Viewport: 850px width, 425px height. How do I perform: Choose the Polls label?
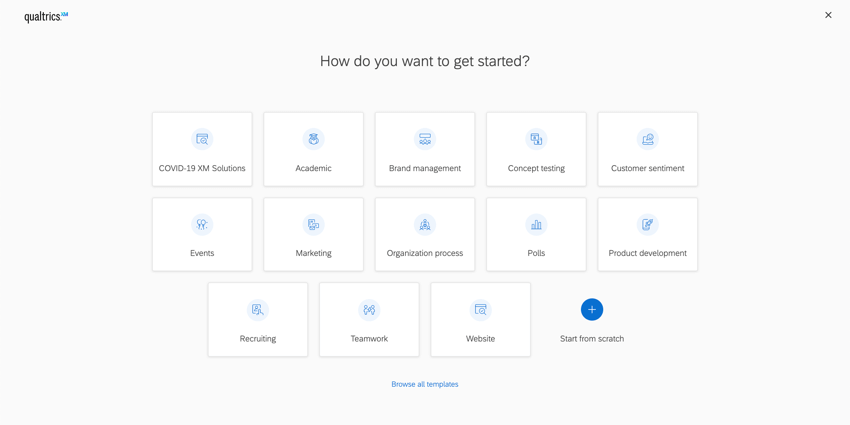(536, 253)
